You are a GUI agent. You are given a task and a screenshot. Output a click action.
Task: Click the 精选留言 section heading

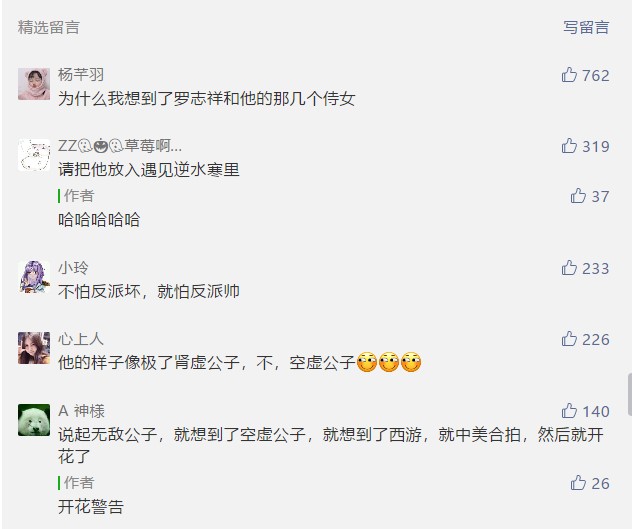(x=49, y=27)
